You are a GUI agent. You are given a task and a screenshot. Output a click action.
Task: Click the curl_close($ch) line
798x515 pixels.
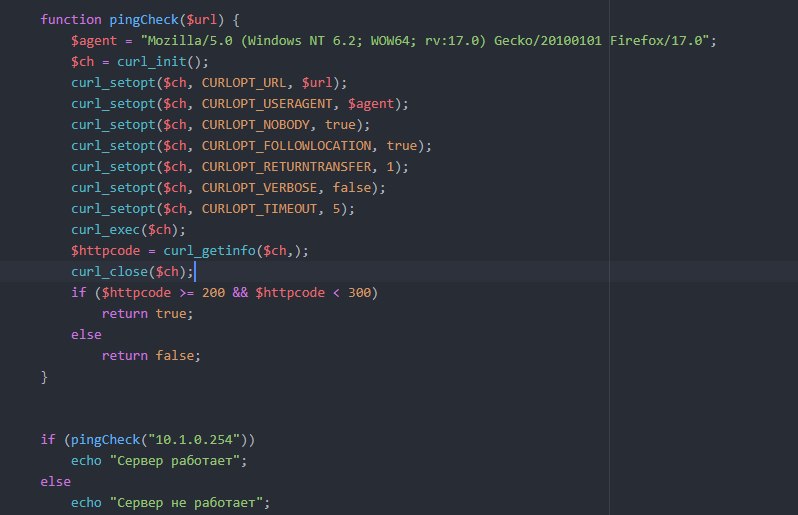(x=132, y=272)
